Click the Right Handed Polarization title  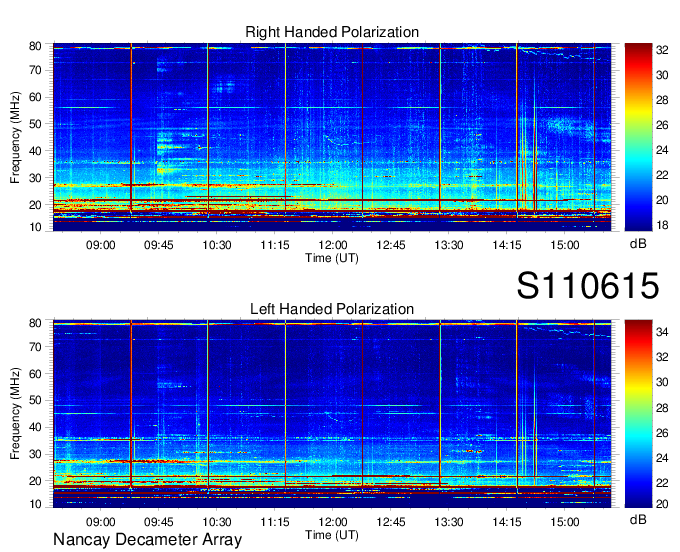332,32
